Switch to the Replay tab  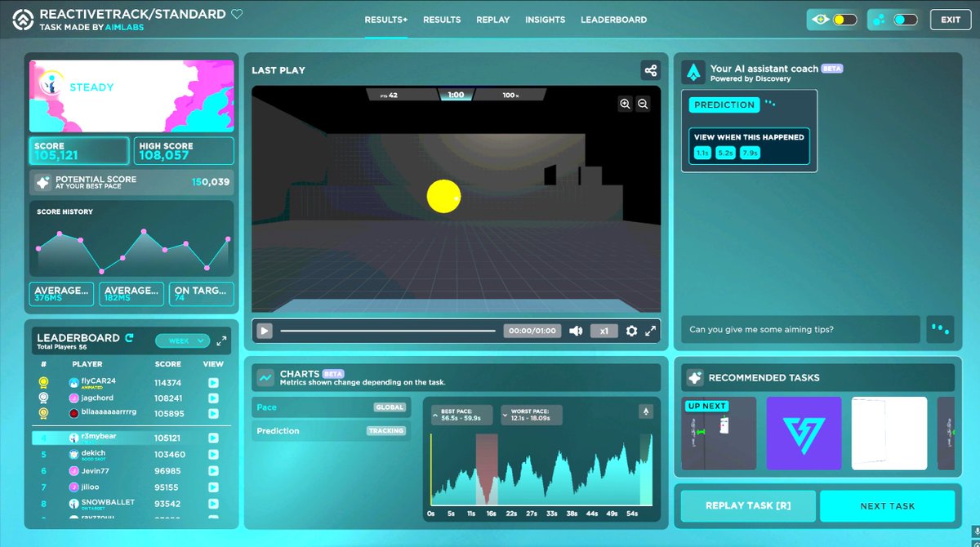click(x=492, y=20)
